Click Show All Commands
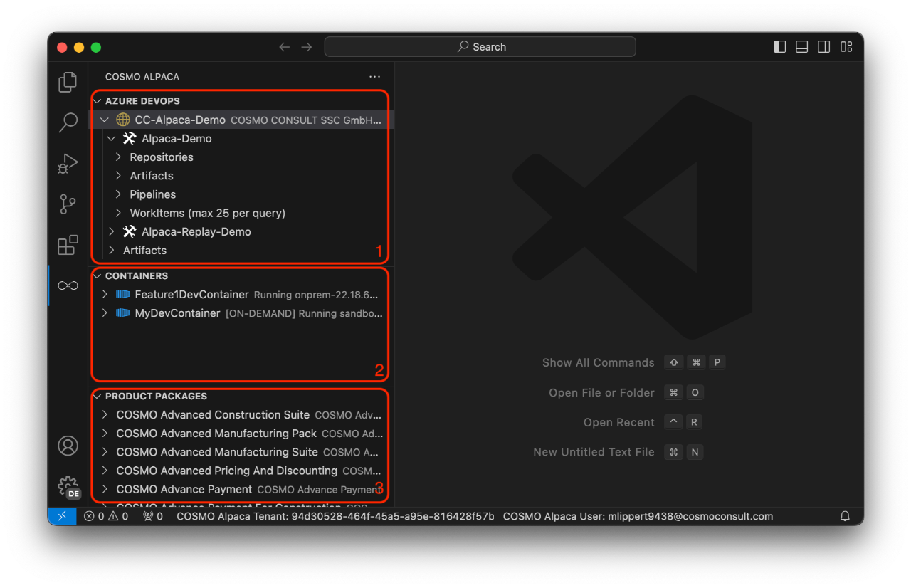 598,362
